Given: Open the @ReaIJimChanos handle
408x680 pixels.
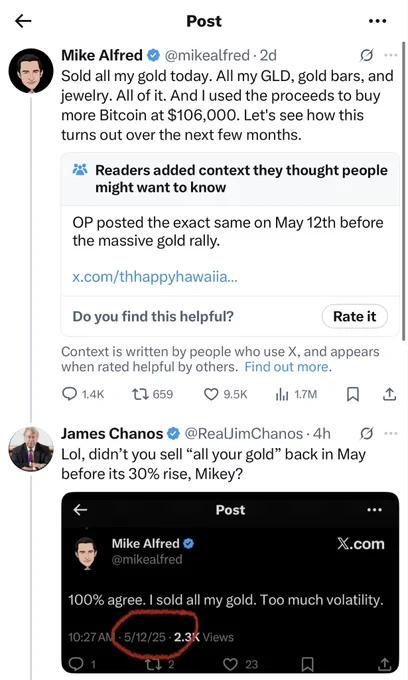Looking at the screenshot, I should pyautogui.click(x=244, y=433).
